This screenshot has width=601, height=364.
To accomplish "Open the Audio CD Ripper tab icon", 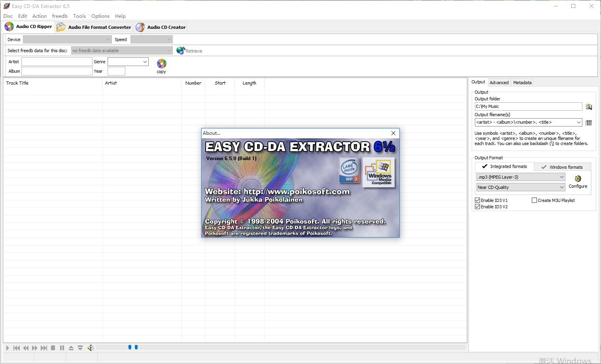I will click(x=9, y=26).
